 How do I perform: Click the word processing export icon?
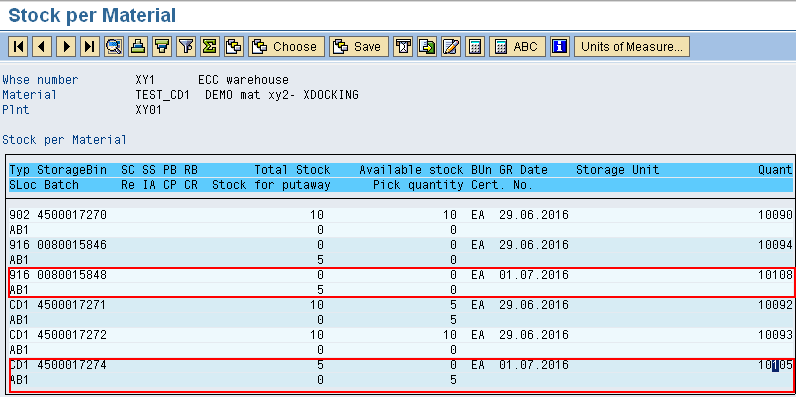(x=451, y=47)
